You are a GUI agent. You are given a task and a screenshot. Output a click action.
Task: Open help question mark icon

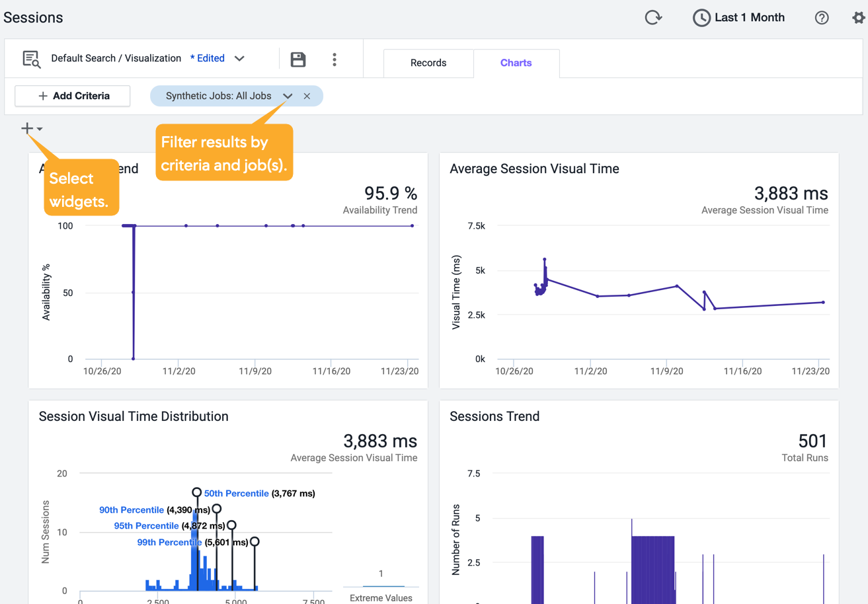point(822,18)
